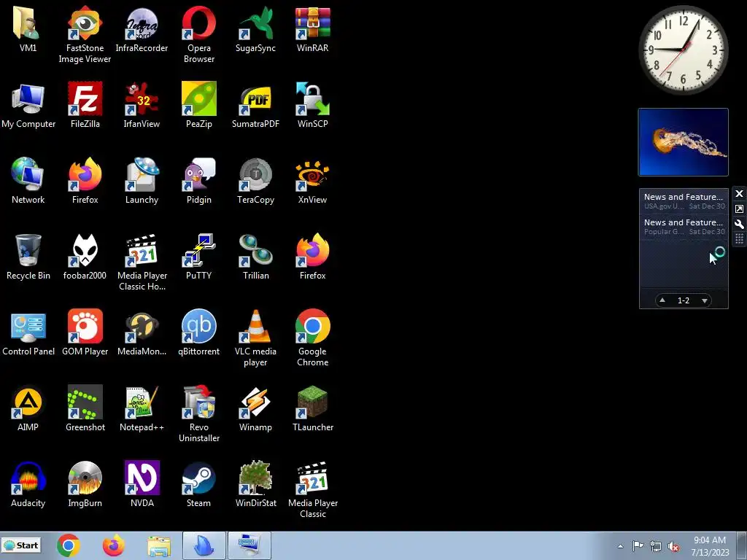
Task: Open Chrome from the taskbar
Action: coord(68,545)
